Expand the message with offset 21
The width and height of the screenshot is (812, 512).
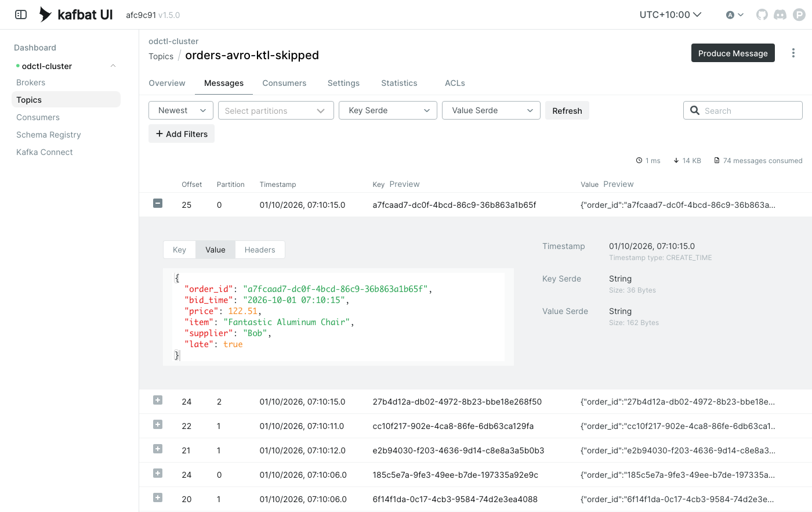158,449
